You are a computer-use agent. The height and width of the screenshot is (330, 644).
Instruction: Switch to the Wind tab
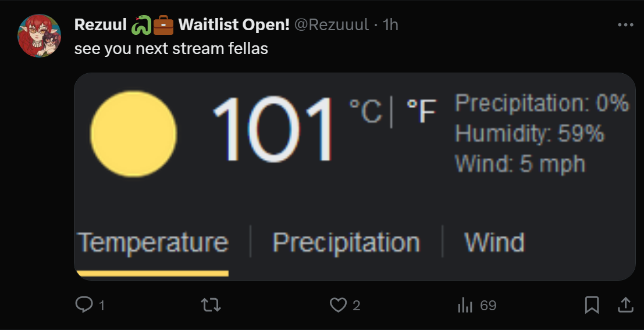494,242
